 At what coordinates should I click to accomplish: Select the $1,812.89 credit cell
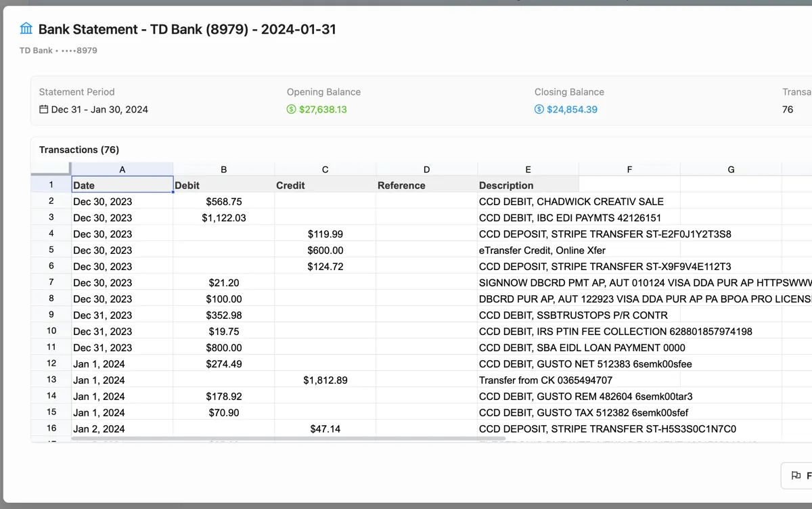click(325, 380)
